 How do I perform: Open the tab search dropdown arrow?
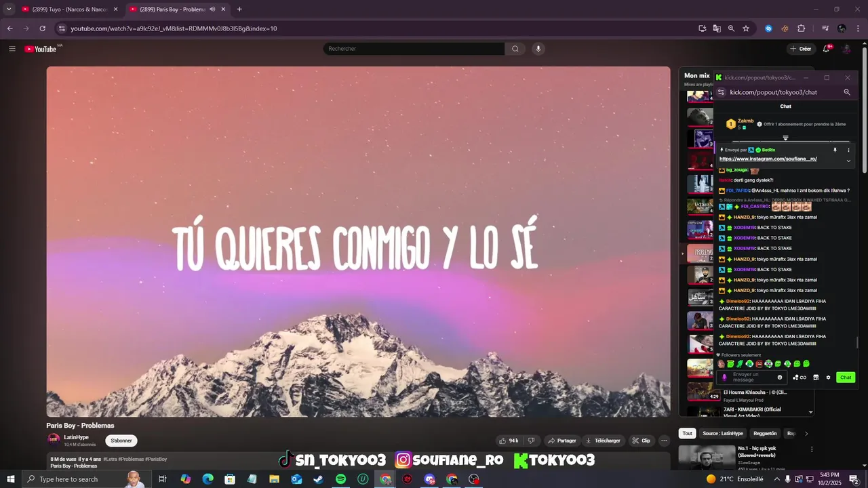tap(9, 9)
